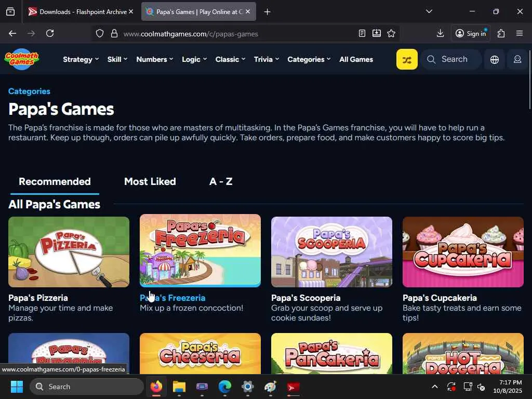Switch to the A - Z tab

[x=221, y=181]
